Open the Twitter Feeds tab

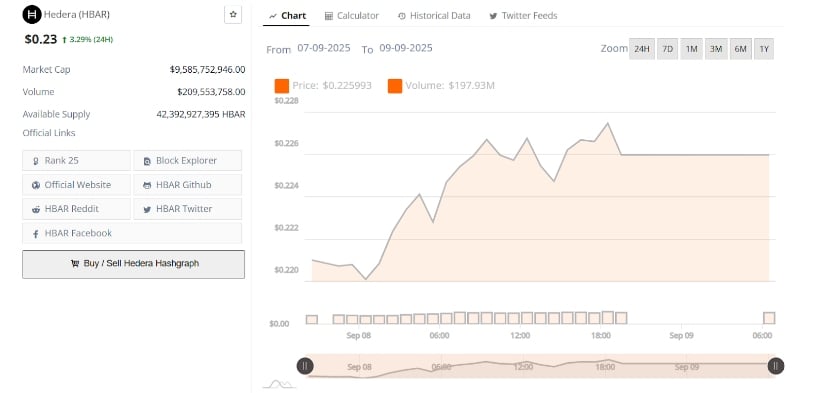523,16
